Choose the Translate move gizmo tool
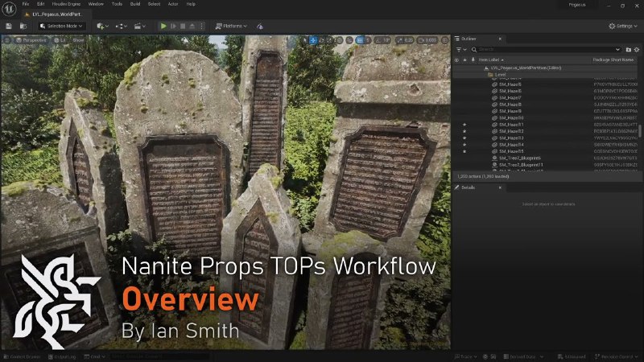 313,40
